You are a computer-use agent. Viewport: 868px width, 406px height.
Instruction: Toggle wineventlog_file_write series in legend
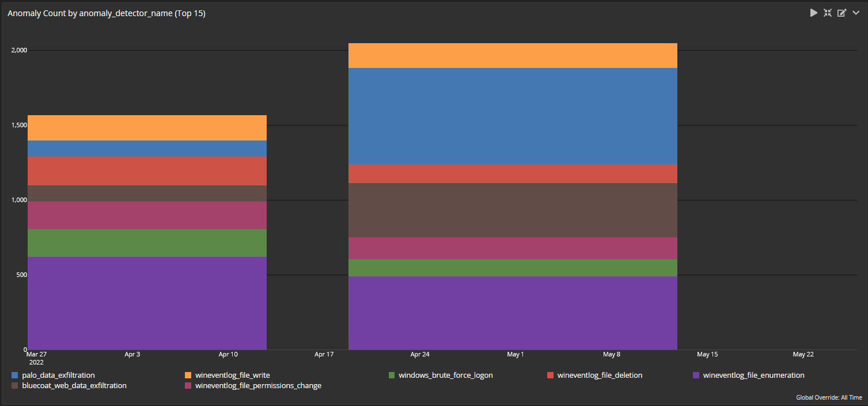tap(232, 375)
